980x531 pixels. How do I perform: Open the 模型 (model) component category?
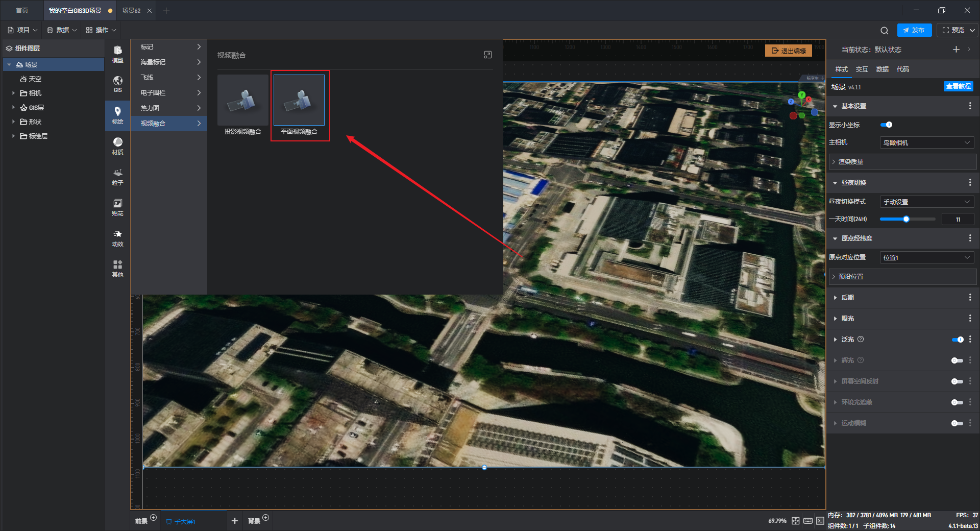tap(117, 54)
